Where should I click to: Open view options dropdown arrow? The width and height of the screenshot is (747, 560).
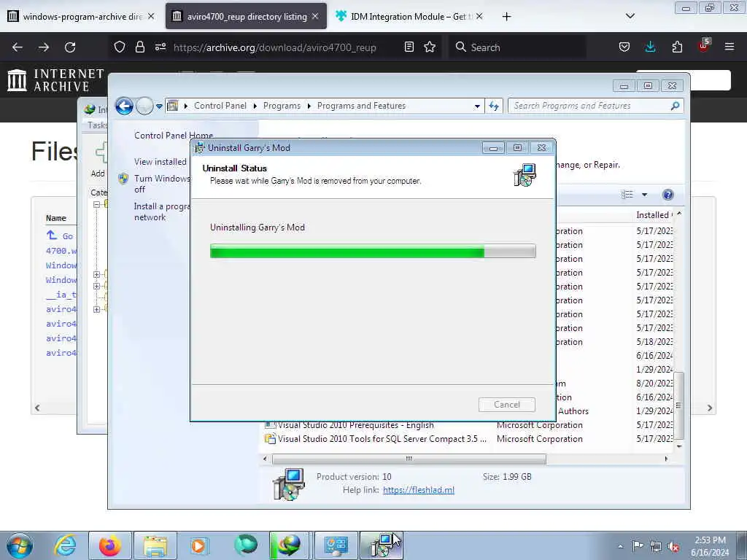645,194
